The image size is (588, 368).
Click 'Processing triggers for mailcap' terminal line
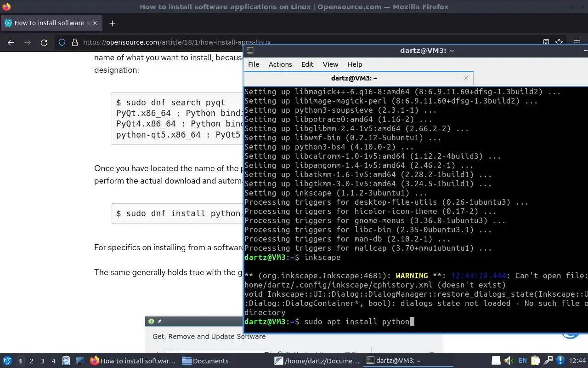[x=368, y=248]
